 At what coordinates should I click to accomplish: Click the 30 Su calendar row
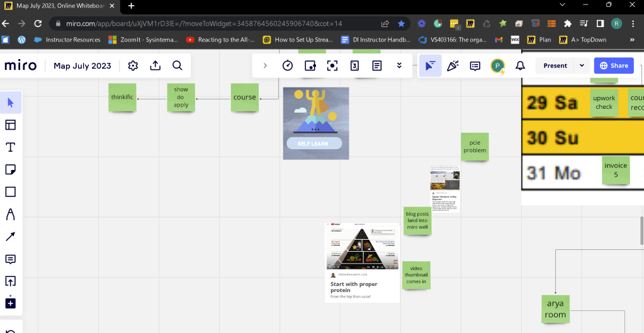pos(582,138)
